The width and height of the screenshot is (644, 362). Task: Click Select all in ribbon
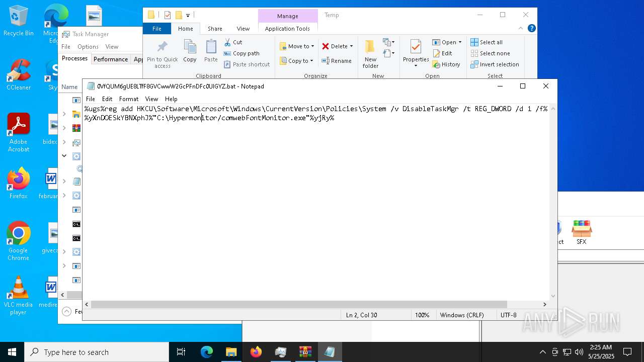point(487,42)
